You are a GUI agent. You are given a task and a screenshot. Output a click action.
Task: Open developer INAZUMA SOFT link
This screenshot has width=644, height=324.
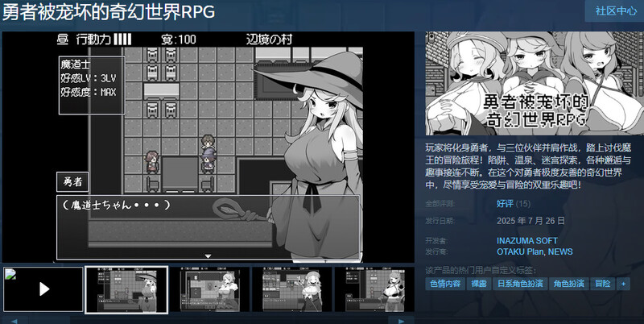(x=527, y=240)
